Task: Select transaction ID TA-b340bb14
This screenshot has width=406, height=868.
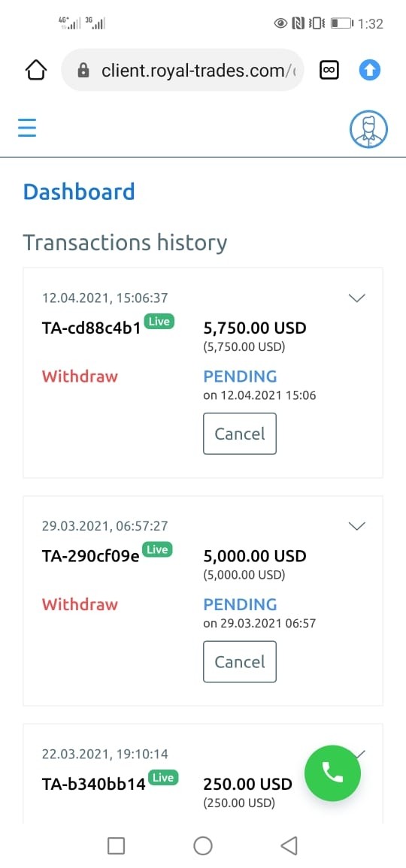Action: point(94,784)
